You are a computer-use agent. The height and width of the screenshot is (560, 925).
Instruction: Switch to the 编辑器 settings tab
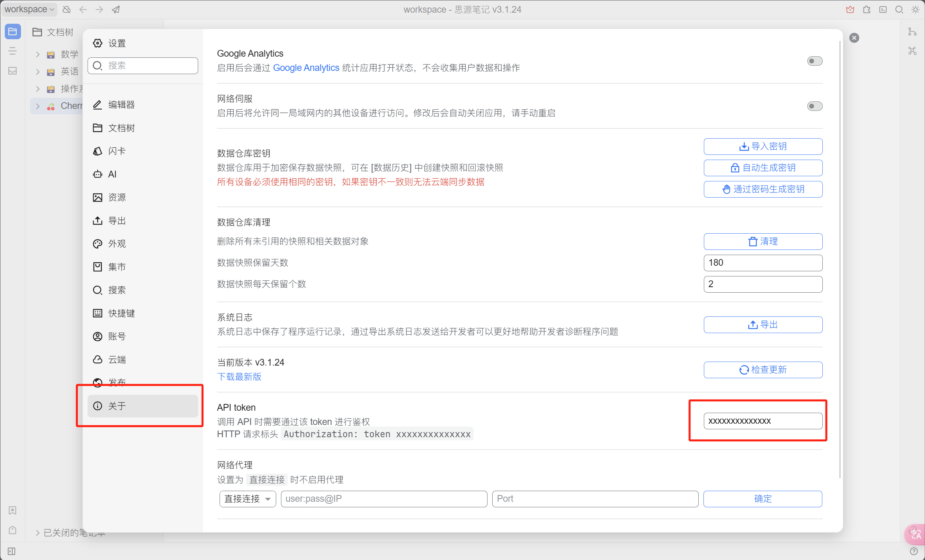(121, 105)
